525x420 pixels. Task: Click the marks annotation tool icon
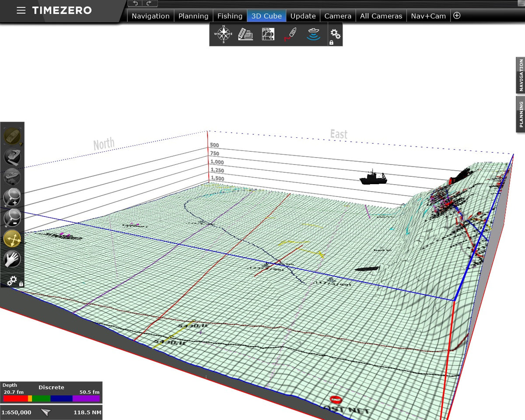245,34
